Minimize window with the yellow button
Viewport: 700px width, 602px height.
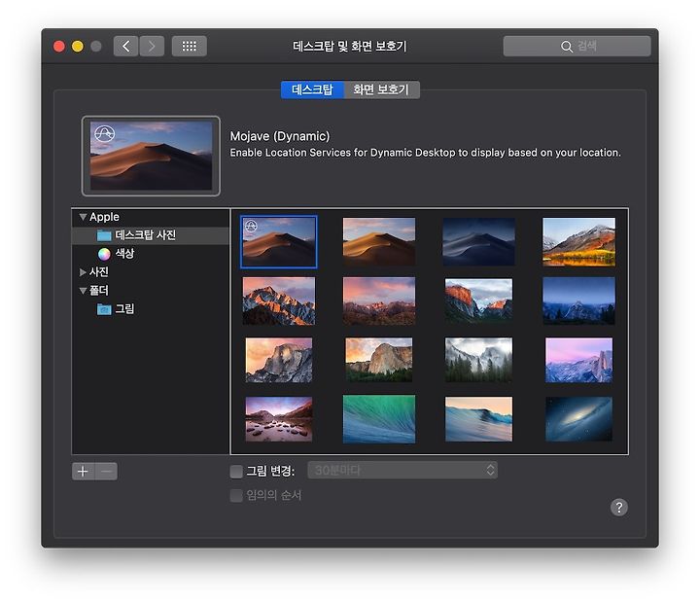(78, 46)
